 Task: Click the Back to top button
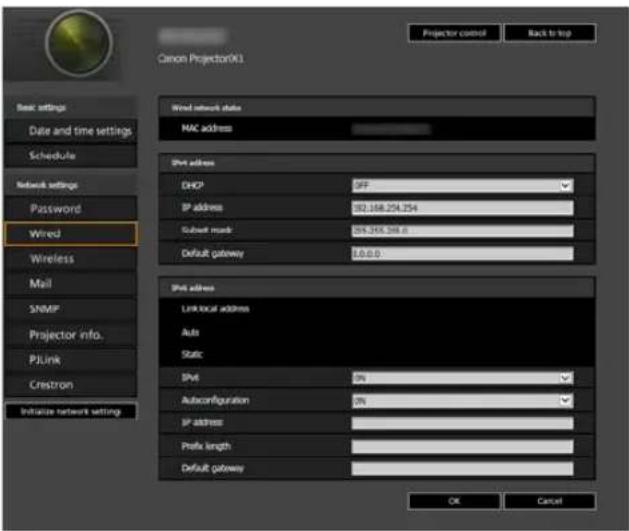(550, 33)
